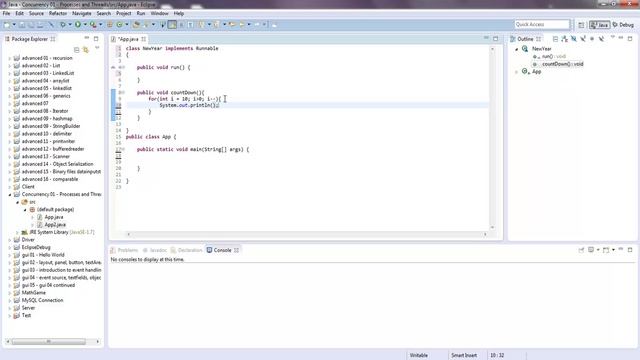Viewport: 640px width, 360px height.
Task: Collapse the src folder node
Action: 18,202
